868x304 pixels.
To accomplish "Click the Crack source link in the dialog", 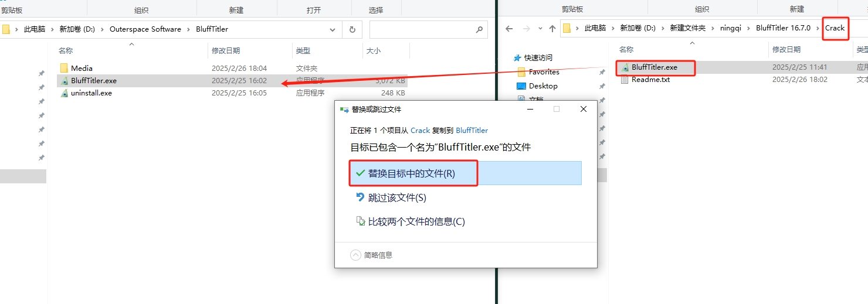I will pyautogui.click(x=420, y=131).
